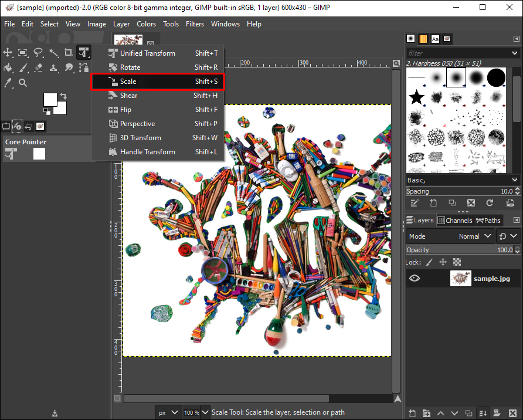Activate the Zoom magnifier tool
The image size is (523, 420).
pos(23,83)
